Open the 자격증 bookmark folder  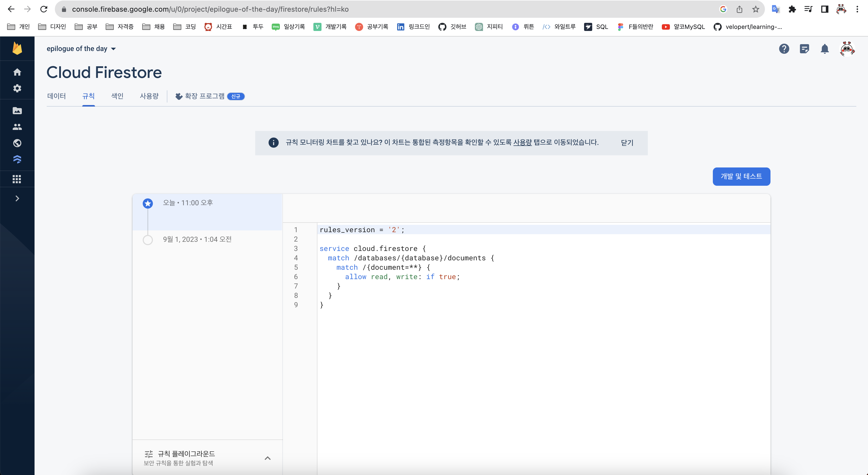[x=120, y=27]
